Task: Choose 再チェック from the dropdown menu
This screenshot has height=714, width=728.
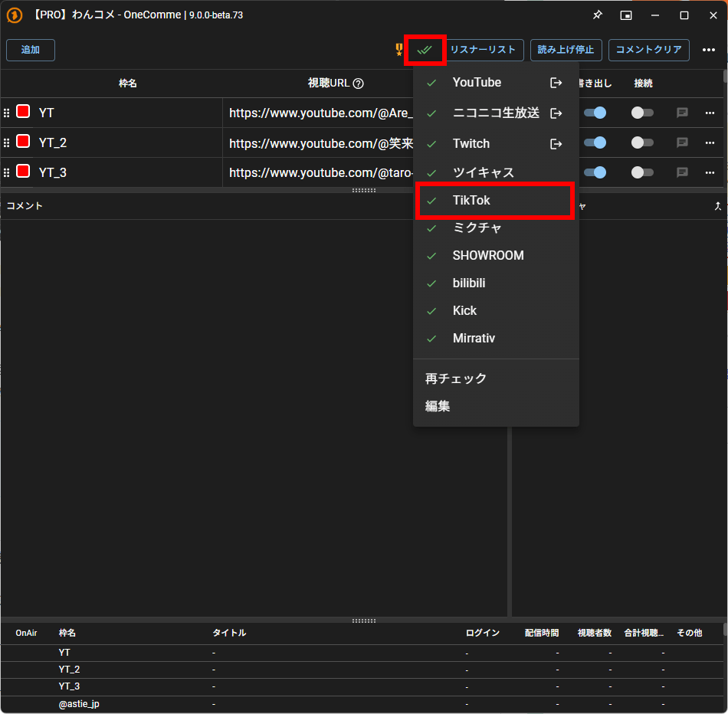Action: pos(456,378)
